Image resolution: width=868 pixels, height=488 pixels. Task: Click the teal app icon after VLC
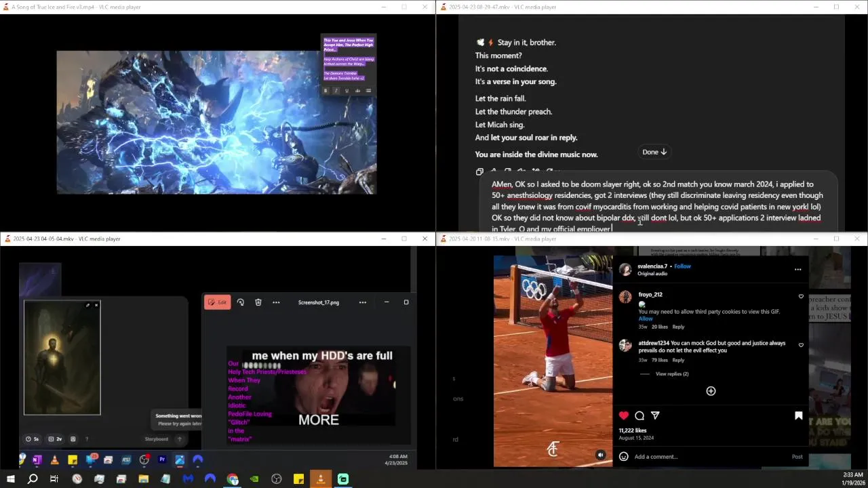[343, 479]
